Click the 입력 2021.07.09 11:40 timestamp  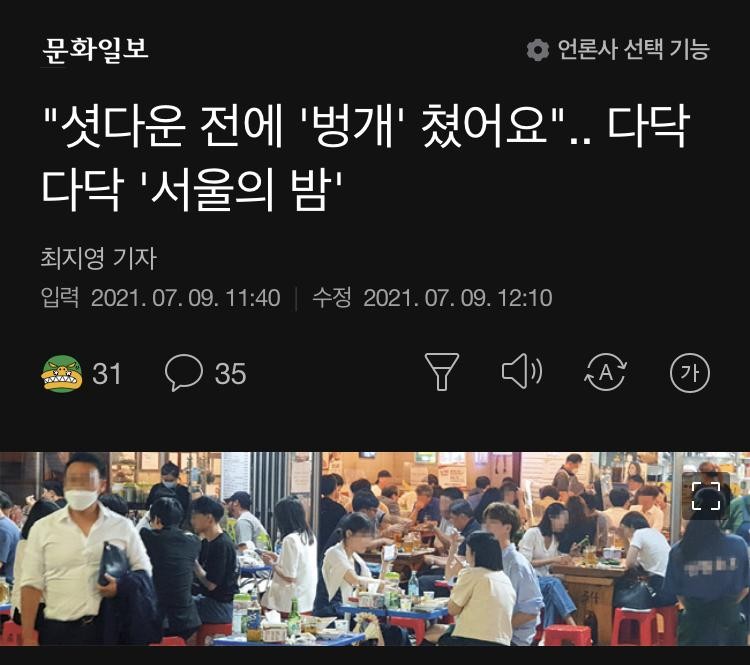coord(160,298)
